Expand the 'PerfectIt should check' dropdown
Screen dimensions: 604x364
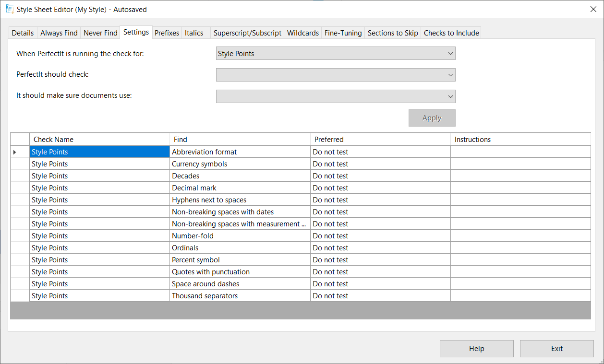[x=336, y=75]
